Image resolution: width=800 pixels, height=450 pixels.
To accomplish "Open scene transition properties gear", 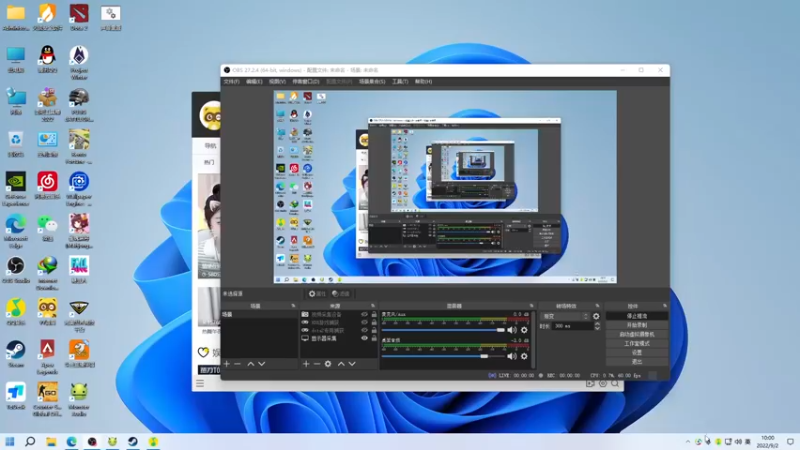I will click(x=596, y=316).
